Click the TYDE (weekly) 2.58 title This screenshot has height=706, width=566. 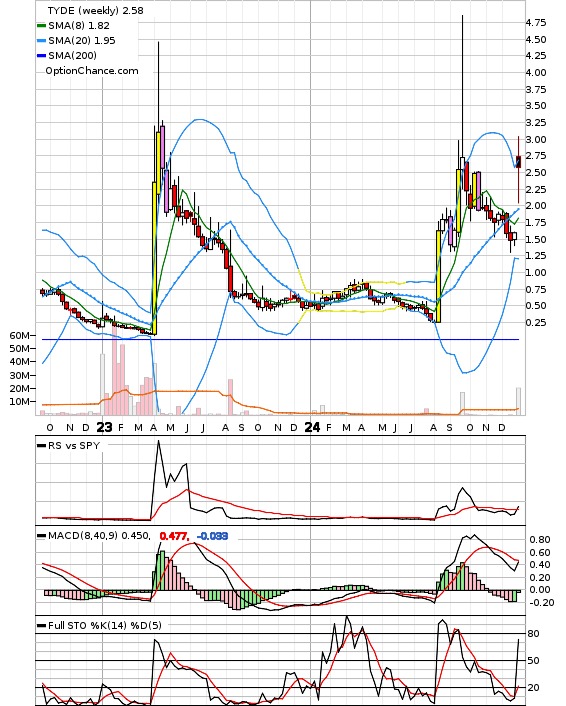95,10
